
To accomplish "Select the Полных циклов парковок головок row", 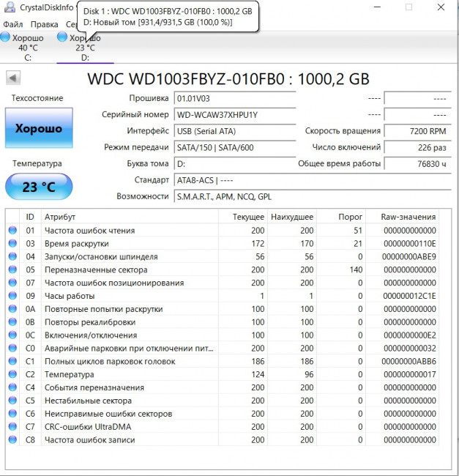I will click(x=222, y=361).
